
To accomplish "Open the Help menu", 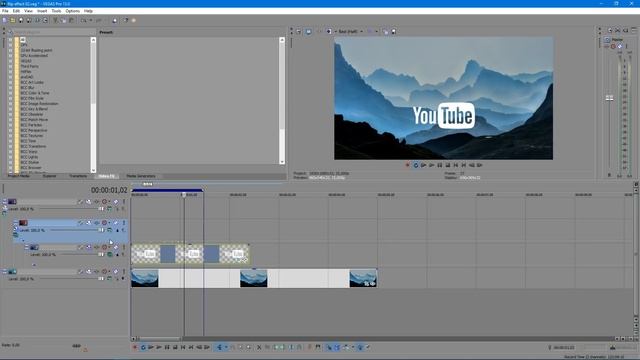I will click(x=88, y=11).
